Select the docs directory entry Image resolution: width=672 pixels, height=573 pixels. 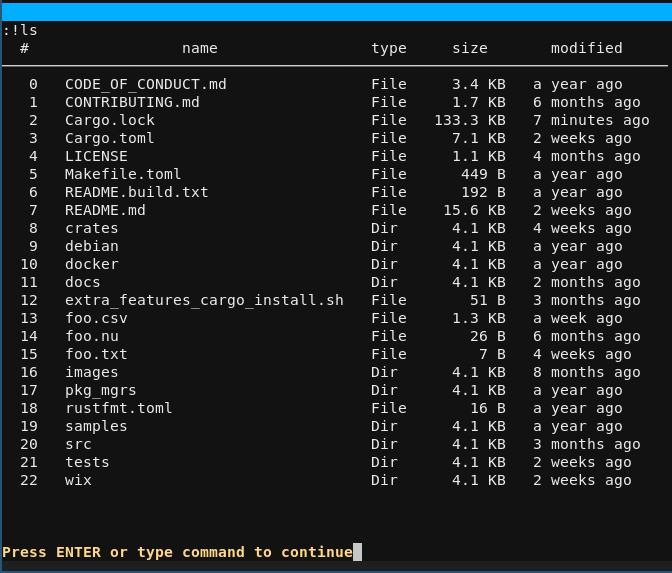point(83,282)
